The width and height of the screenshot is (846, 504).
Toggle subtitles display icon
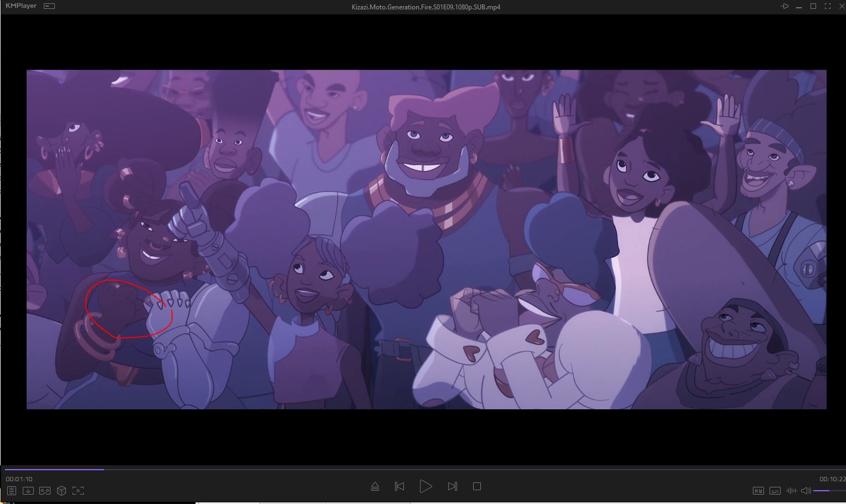coord(775,491)
